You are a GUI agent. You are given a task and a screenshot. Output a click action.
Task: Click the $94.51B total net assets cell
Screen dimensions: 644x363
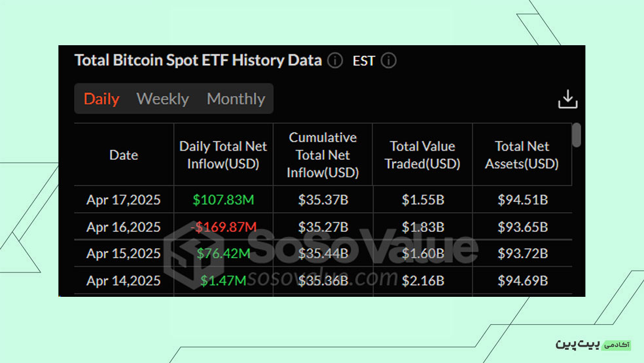pyautogui.click(x=522, y=200)
